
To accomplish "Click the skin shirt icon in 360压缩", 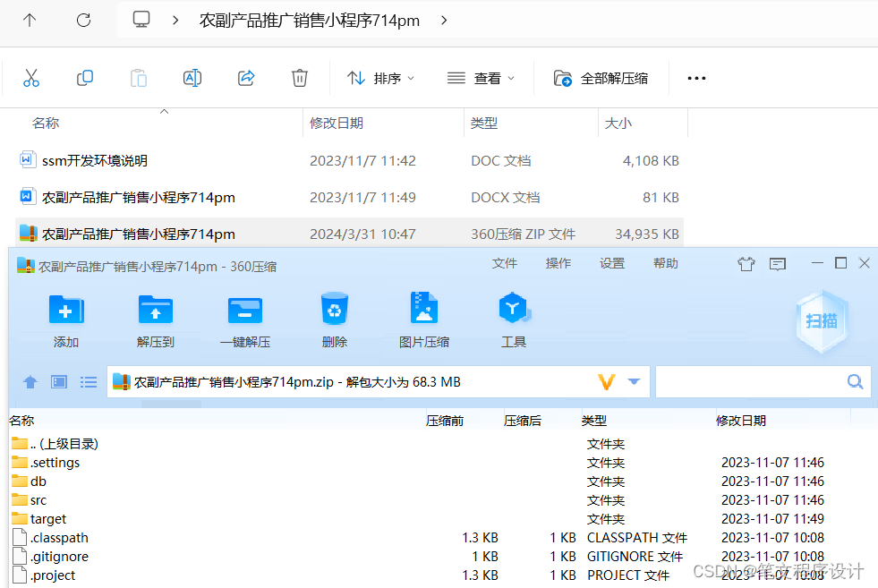I will (x=746, y=264).
